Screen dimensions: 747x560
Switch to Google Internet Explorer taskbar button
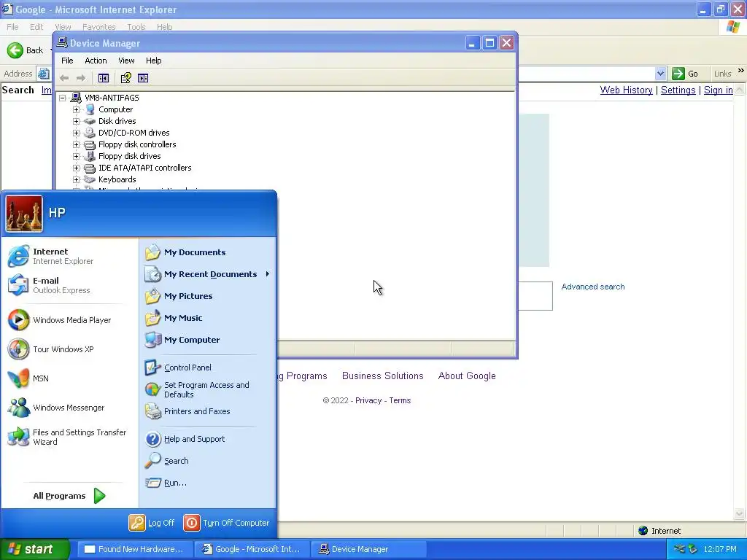pyautogui.click(x=252, y=549)
